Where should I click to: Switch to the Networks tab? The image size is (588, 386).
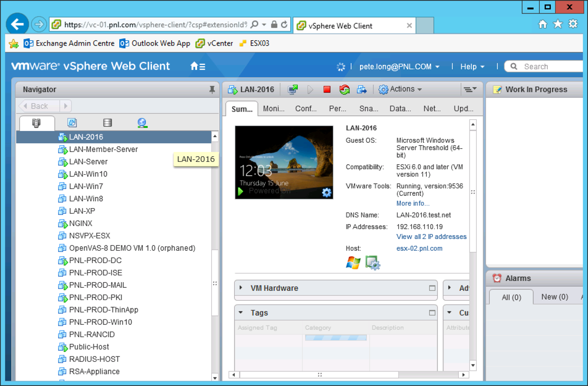coord(432,109)
